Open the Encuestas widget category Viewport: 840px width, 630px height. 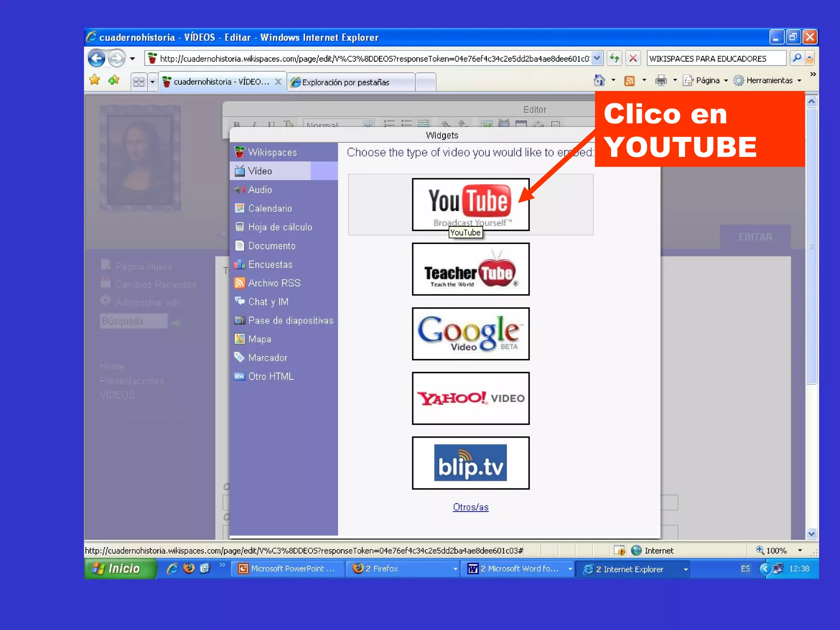click(x=283, y=265)
